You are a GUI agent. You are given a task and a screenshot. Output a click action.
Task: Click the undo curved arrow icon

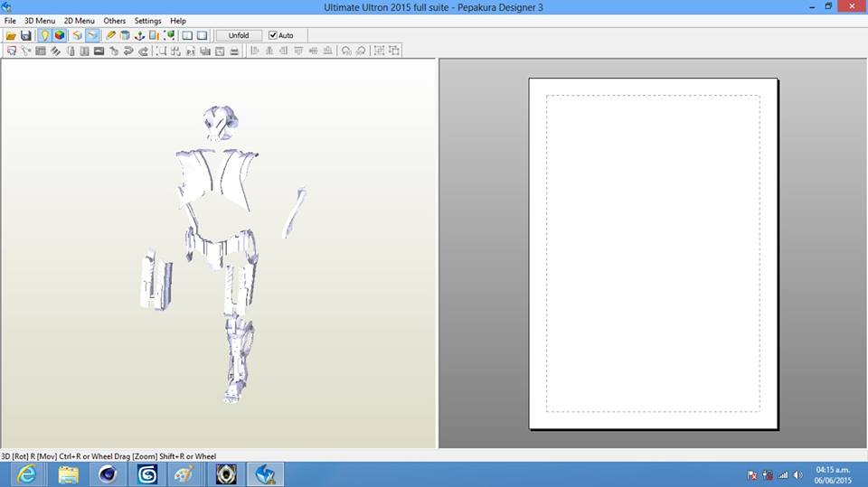(128, 51)
